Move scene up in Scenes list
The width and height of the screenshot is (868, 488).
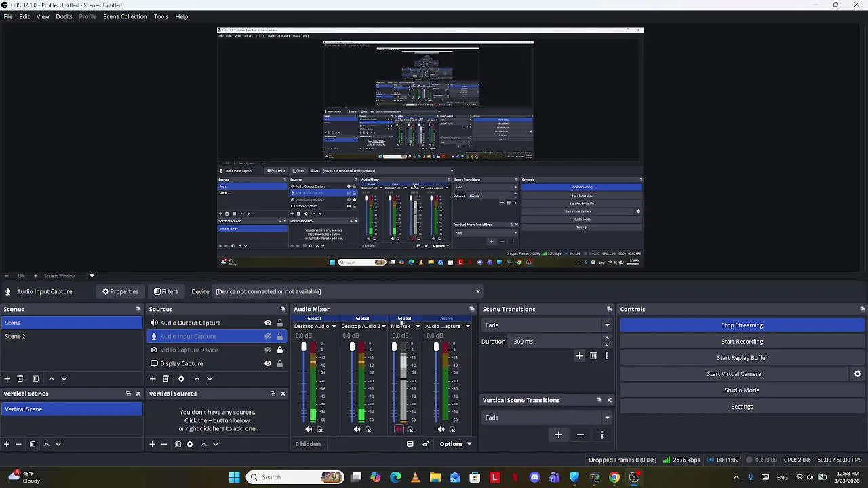(x=51, y=379)
